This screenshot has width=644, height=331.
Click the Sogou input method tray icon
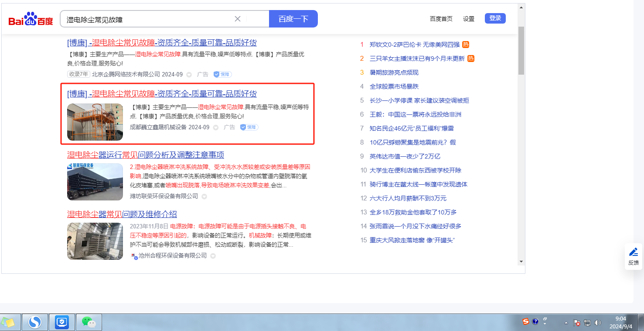(526, 322)
